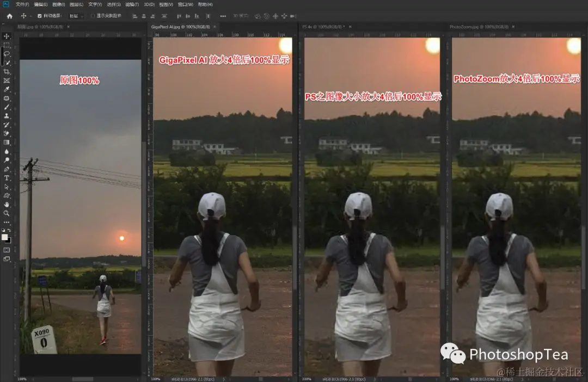This screenshot has width=588, height=382.
Task: Select the Dodge tool
Action: click(x=7, y=160)
